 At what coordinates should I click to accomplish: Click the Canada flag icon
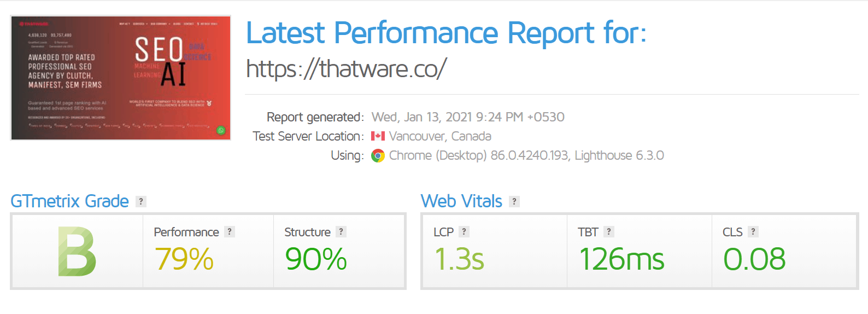tap(378, 136)
